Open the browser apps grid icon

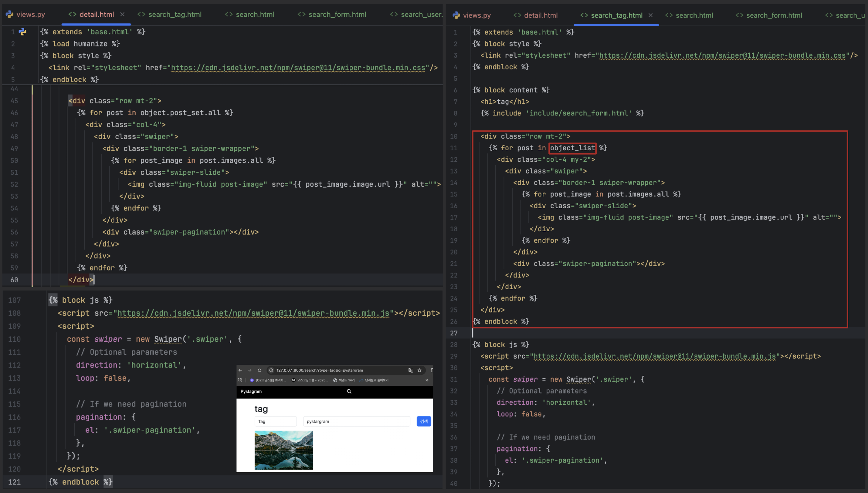click(240, 380)
